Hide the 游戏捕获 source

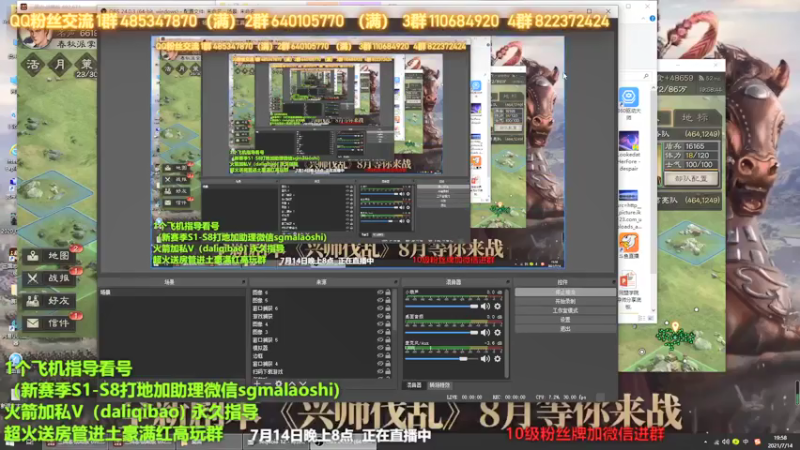tap(380, 316)
